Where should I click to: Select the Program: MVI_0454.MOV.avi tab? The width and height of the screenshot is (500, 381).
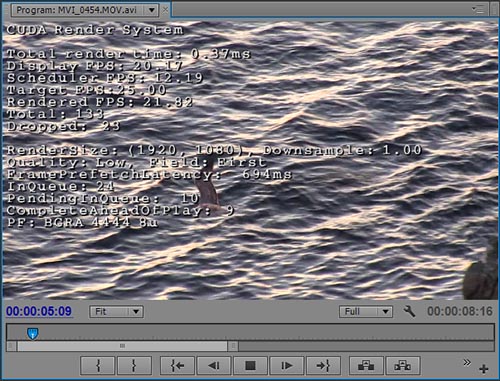point(77,10)
